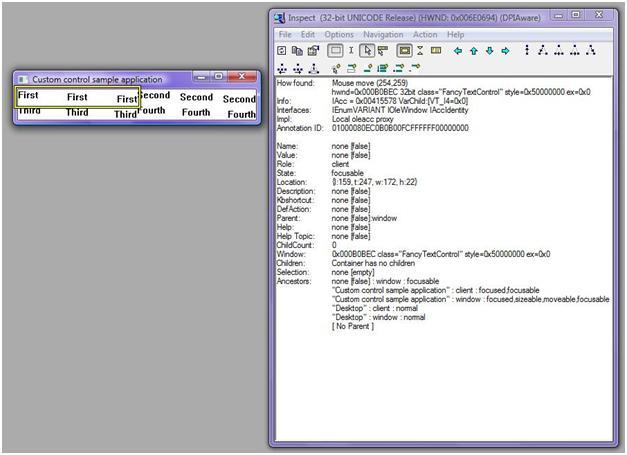Maximize the Inspect window
Viewport: 627px width, 455px height.
575,15
